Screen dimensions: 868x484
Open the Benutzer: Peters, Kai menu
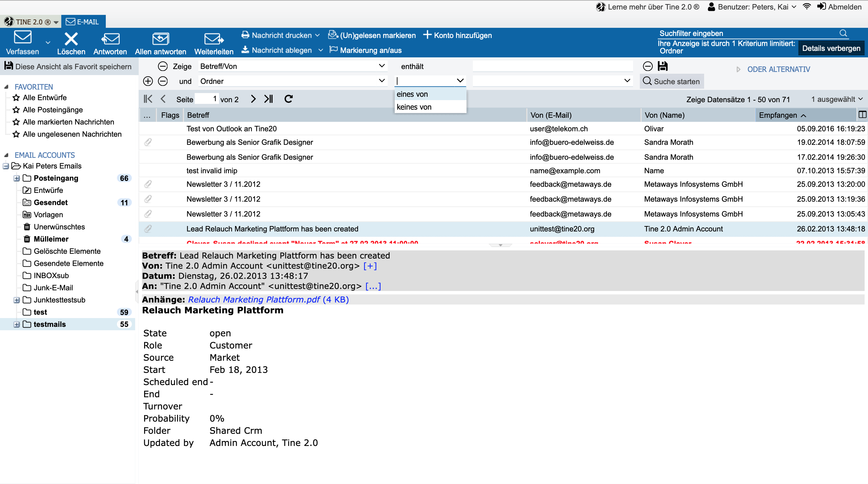752,7
